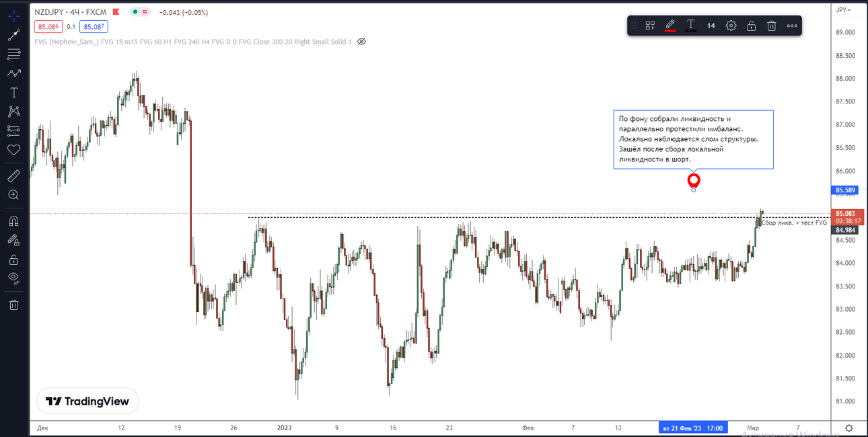Open the Fibonacci and Gann tools

tap(13, 54)
